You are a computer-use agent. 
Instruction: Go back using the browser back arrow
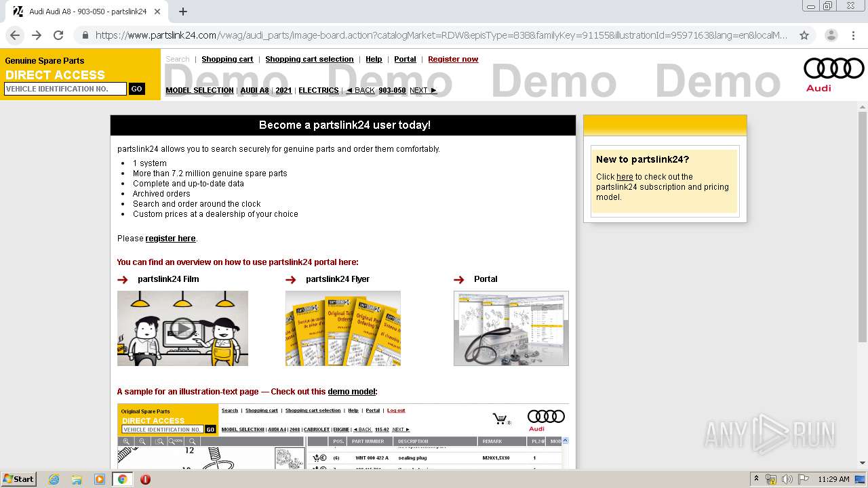pos(15,35)
